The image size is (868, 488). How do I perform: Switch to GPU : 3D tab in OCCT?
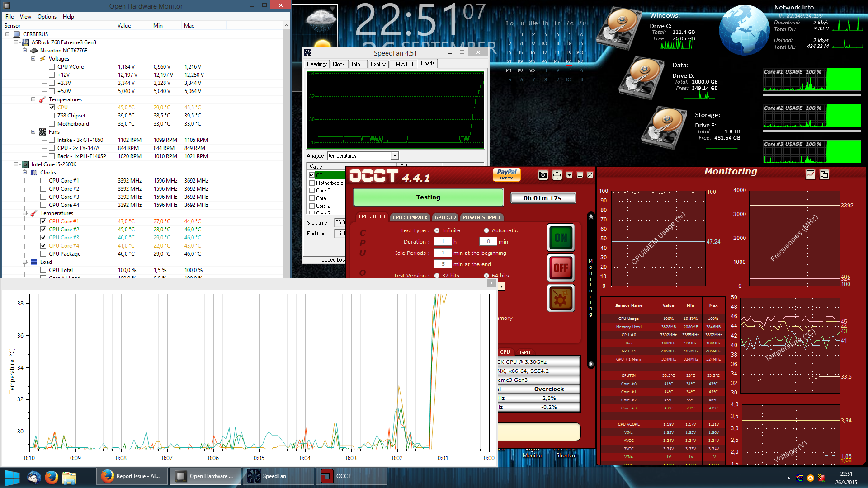[x=445, y=217]
